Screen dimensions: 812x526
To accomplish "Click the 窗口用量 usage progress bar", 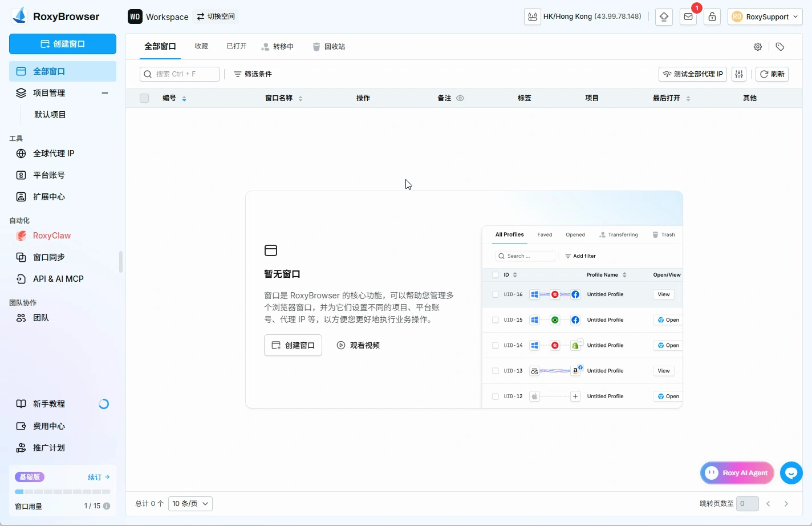I will point(63,492).
